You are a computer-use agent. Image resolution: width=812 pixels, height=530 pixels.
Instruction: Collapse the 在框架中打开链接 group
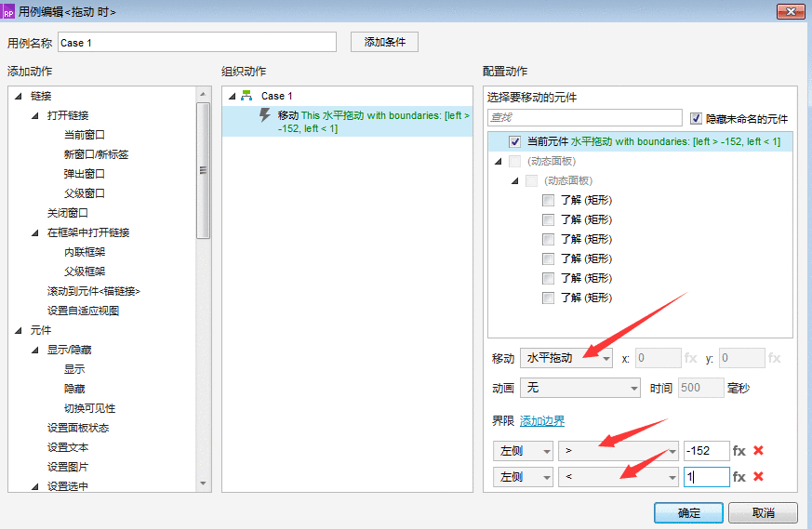[x=35, y=232]
